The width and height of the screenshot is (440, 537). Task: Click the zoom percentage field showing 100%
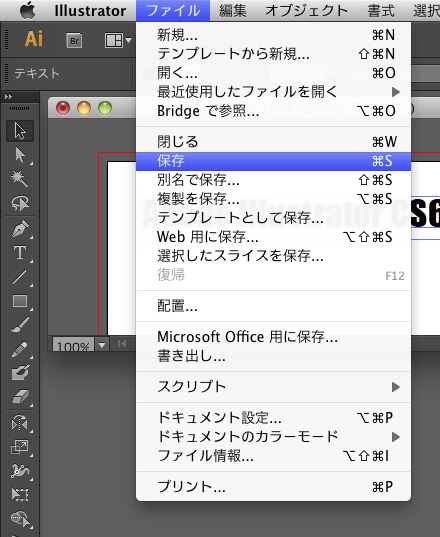click(x=73, y=345)
